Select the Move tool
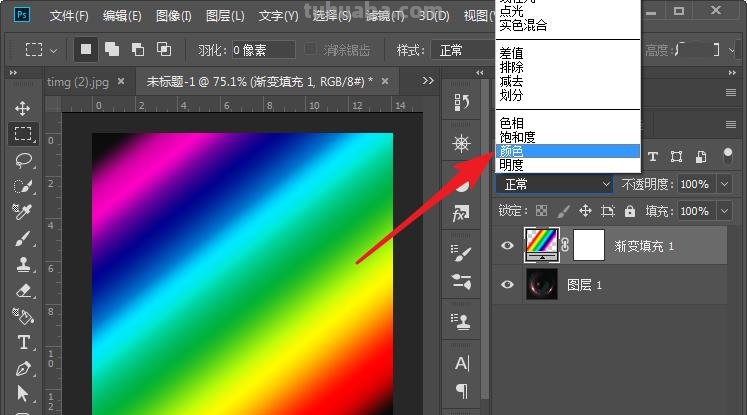 (22, 108)
